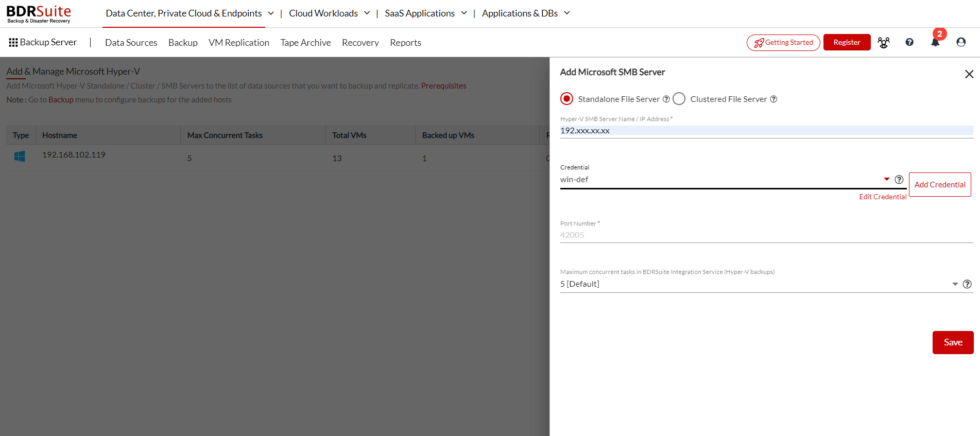
Task: Click the Getting Started button
Action: pyautogui.click(x=783, y=43)
